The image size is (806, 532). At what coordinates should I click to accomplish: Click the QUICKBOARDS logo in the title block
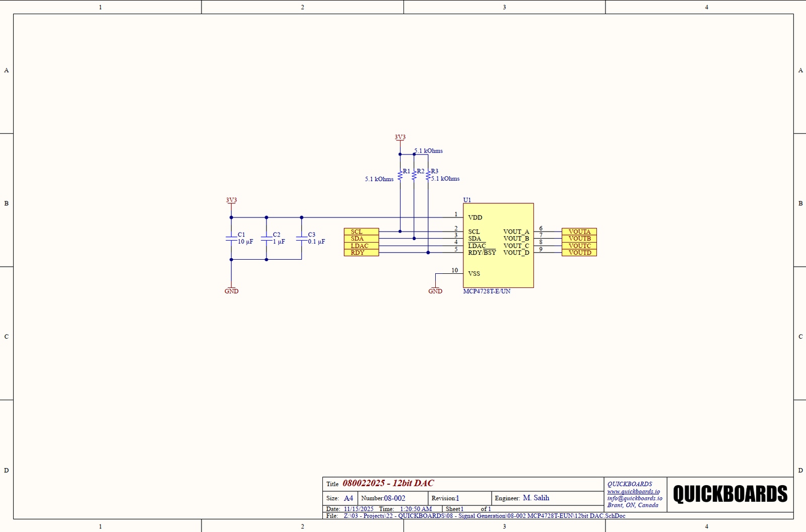click(730, 494)
